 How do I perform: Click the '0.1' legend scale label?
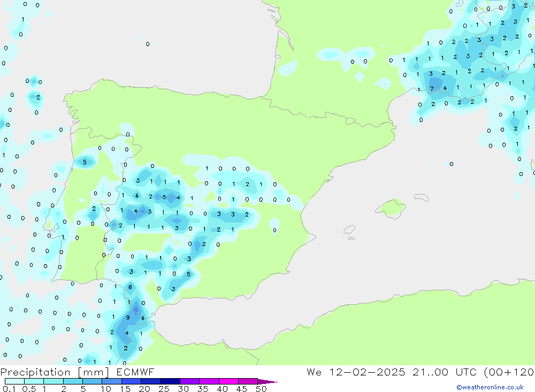pos(9,389)
